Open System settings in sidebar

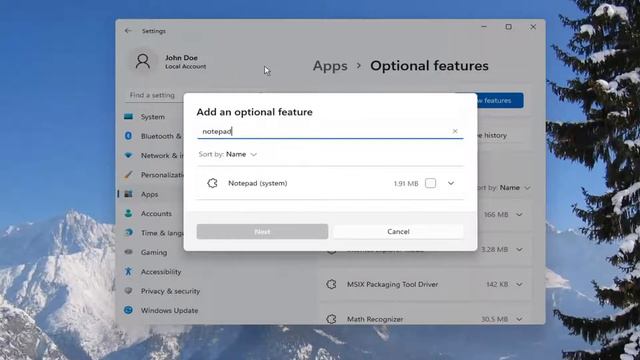153,117
